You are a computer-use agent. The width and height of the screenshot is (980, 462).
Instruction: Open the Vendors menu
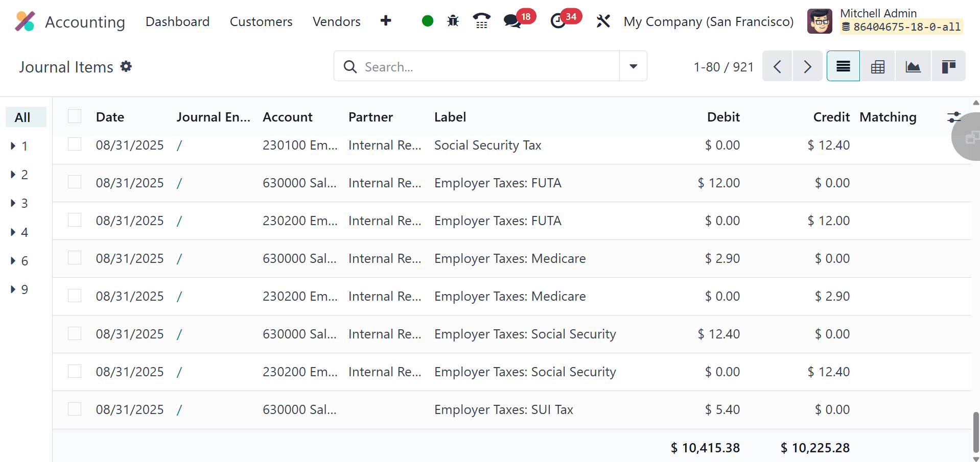337,21
